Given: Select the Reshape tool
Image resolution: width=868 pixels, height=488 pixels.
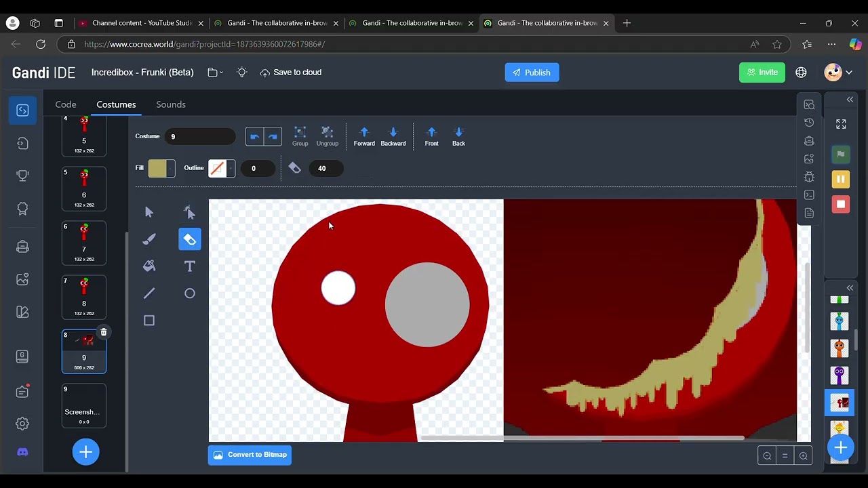Looking at the screenshot, I should 190,212.
